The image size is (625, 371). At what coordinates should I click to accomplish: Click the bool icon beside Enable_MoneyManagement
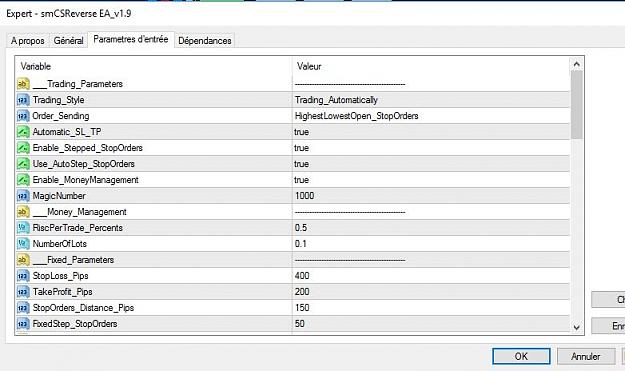(x=23, y=180)
